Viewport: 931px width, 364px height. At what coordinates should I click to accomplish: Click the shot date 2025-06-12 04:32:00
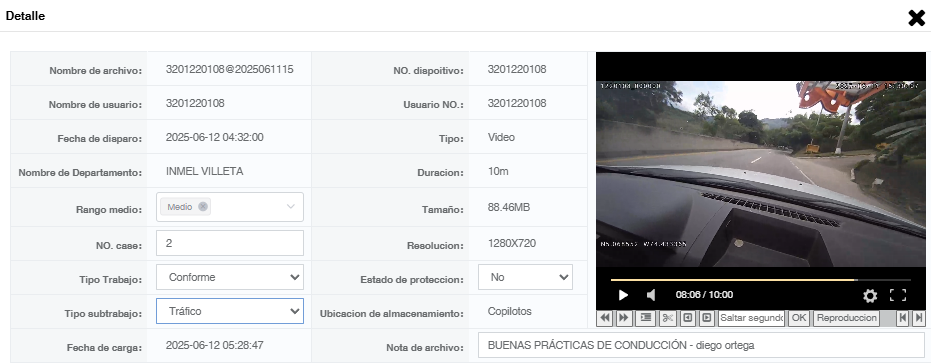point(215,137)
